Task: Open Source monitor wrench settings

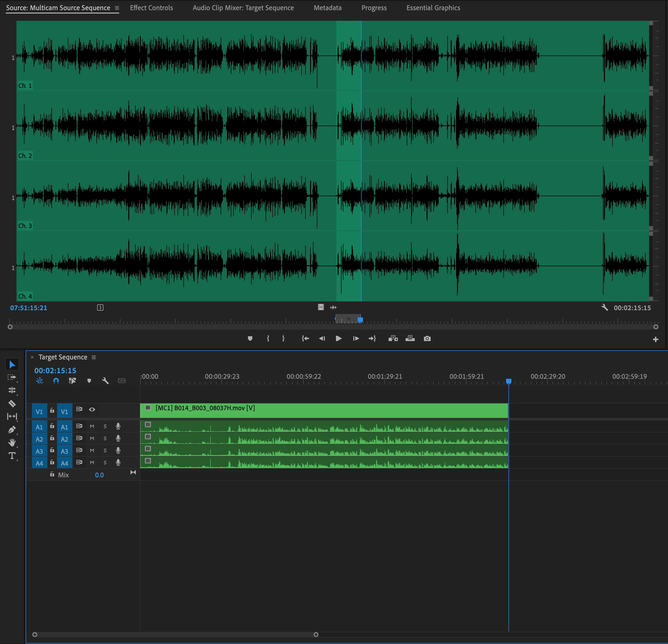Action: click(x=605, y=308)
